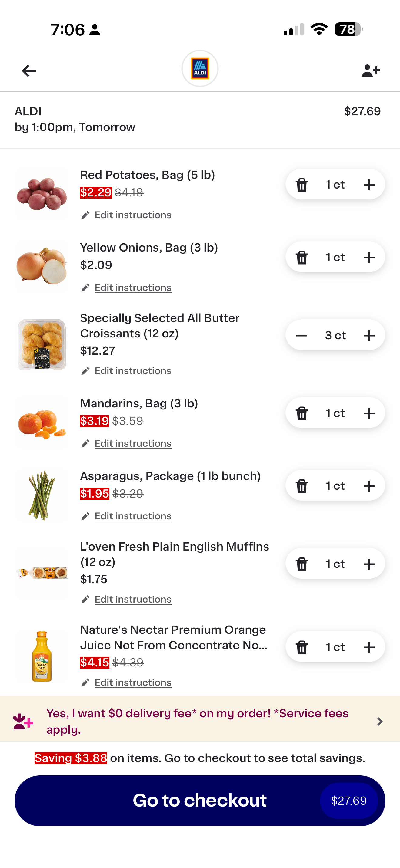Delete Asparagus package with trash icon
The width and height of the screenshot is (400, 868).
[x=302, y=486]
